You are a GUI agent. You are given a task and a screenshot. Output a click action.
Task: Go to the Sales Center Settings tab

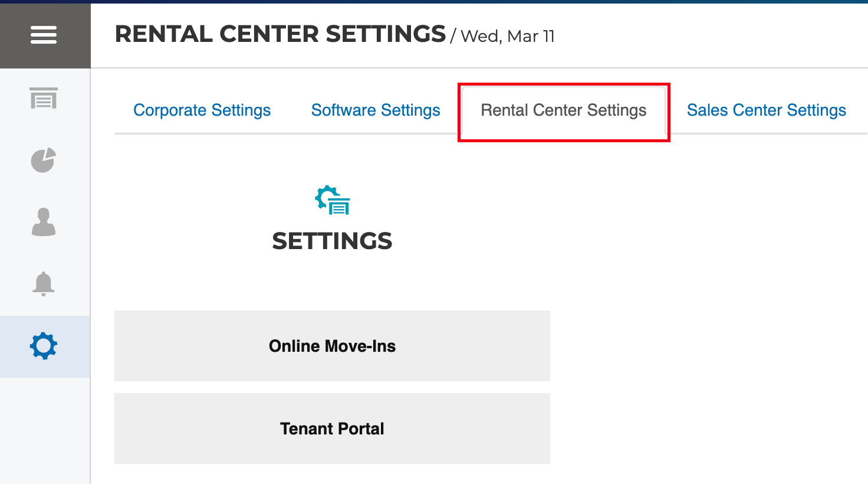766,110
